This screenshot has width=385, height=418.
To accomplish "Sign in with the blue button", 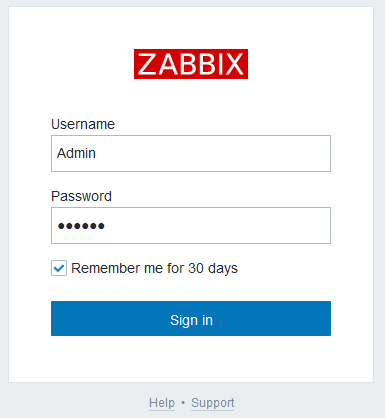I will pos(191,318).
